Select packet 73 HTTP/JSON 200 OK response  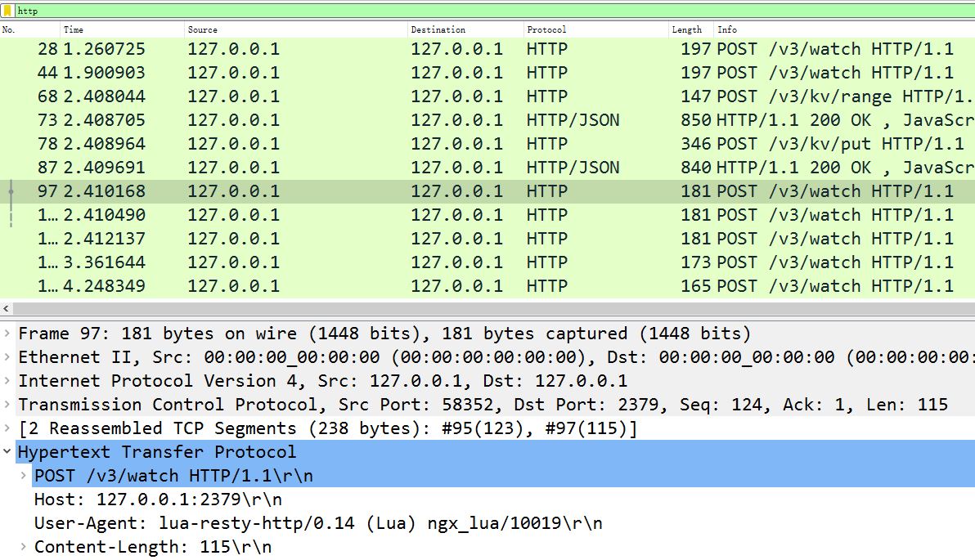pos(491,120)
